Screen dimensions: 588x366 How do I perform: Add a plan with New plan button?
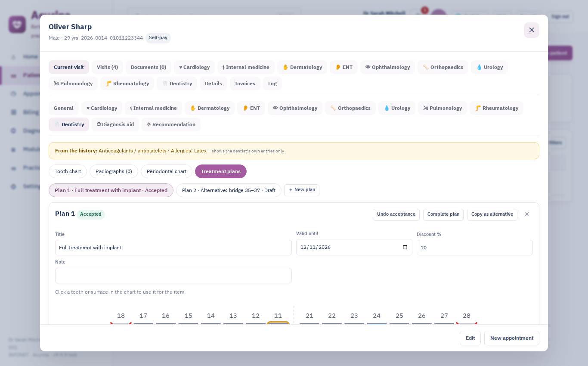[302, 190]
